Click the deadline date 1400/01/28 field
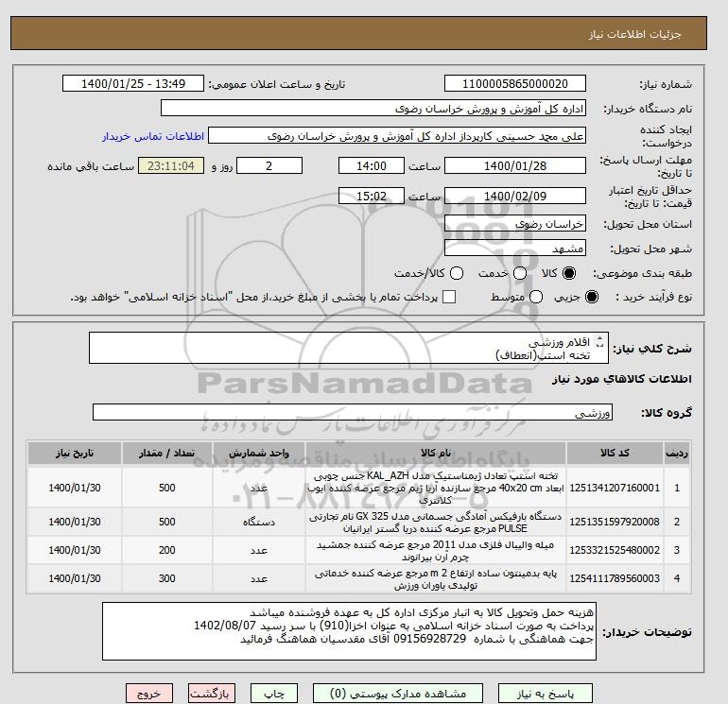Viewport: 728px width, 704px height. [515, 165]
